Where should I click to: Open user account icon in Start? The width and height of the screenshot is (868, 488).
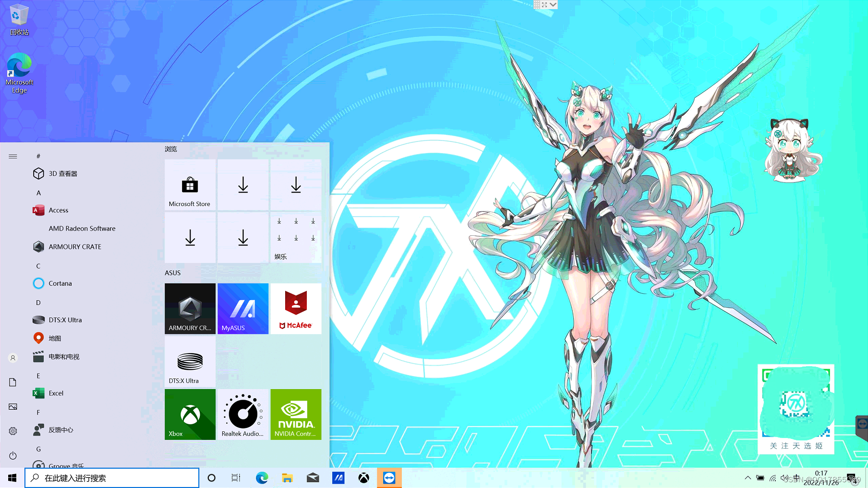click(x=13, y=358)
